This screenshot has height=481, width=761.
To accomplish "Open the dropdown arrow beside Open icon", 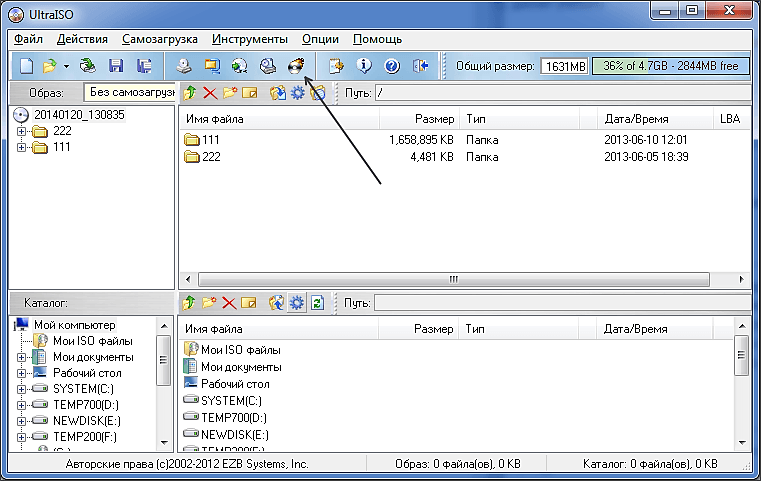I will pos(66,66).
